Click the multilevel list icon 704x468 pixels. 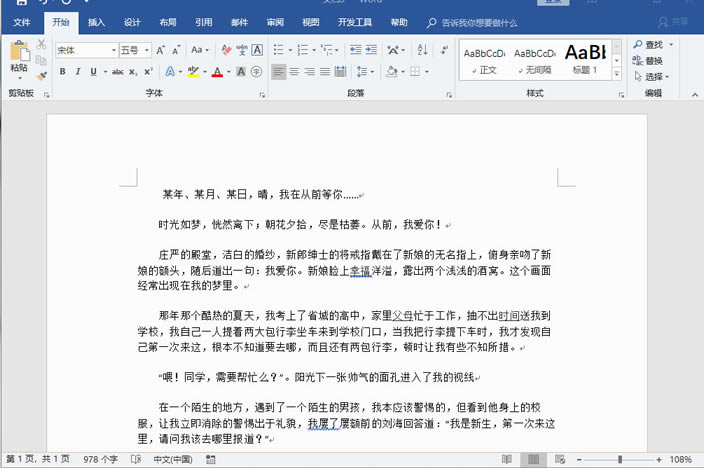point(326,50)
